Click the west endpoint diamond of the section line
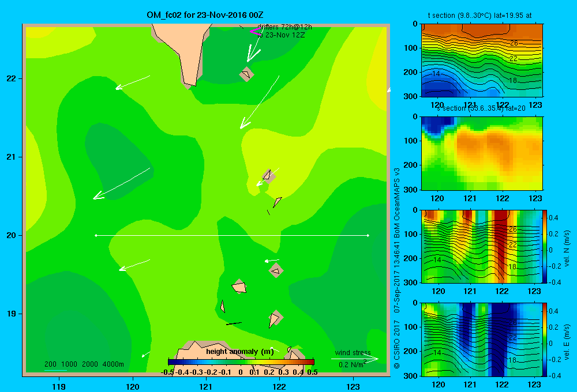Screen dimensions: 577x392 96,235
